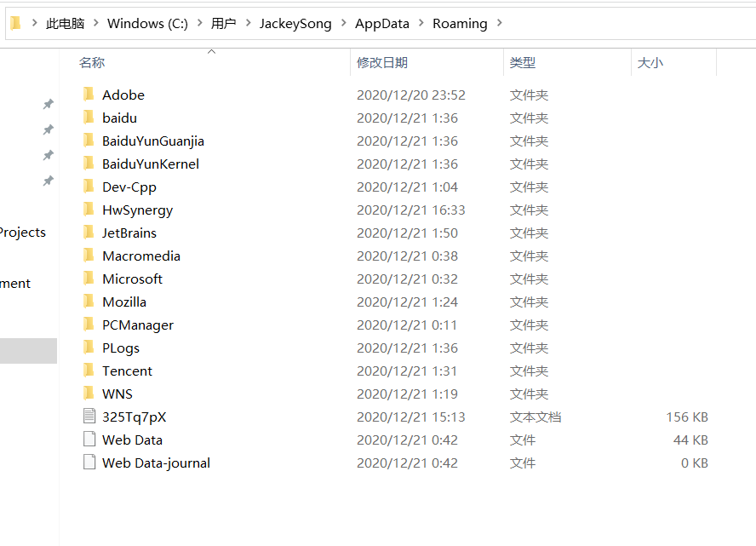Image resolution: width=756 pixels, height=546 pixels.
Task: Expand the chevron after AppData in the address bar
Action: [421, 23]
